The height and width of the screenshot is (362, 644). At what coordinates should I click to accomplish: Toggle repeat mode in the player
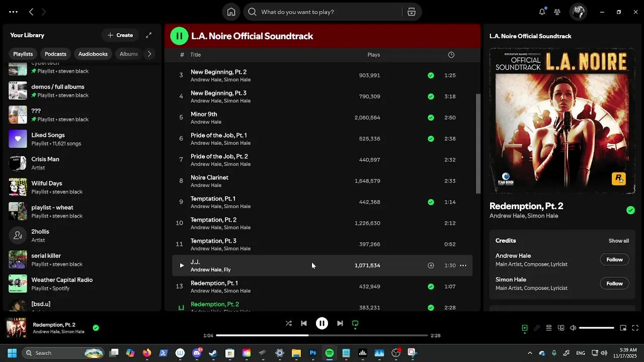(x=355, y=323)
